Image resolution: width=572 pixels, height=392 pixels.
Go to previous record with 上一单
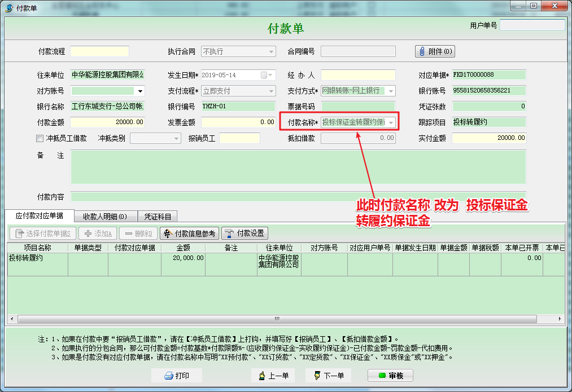click(x=273, y=376)
